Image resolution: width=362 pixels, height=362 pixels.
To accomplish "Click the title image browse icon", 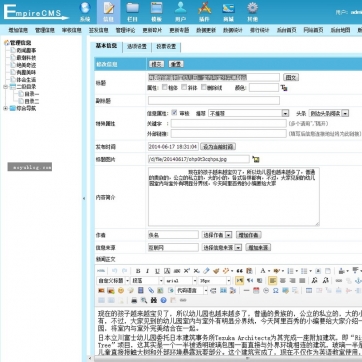I will coord(256,159).
